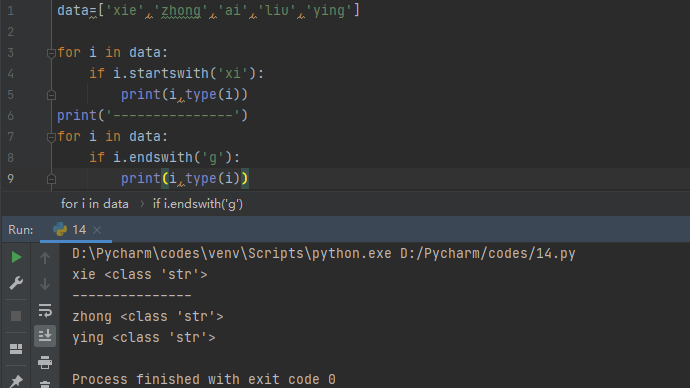
Task: Clear console output with trash icon
Action: click(45, 384)
